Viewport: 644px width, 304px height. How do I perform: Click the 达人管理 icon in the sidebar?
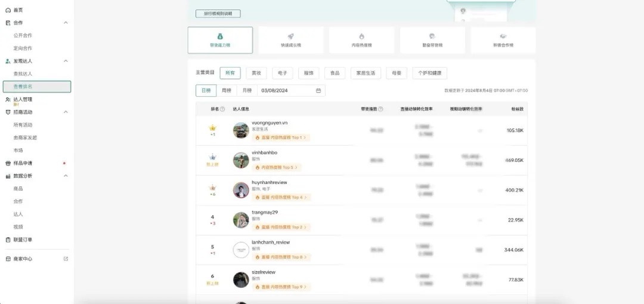[8, 99]
